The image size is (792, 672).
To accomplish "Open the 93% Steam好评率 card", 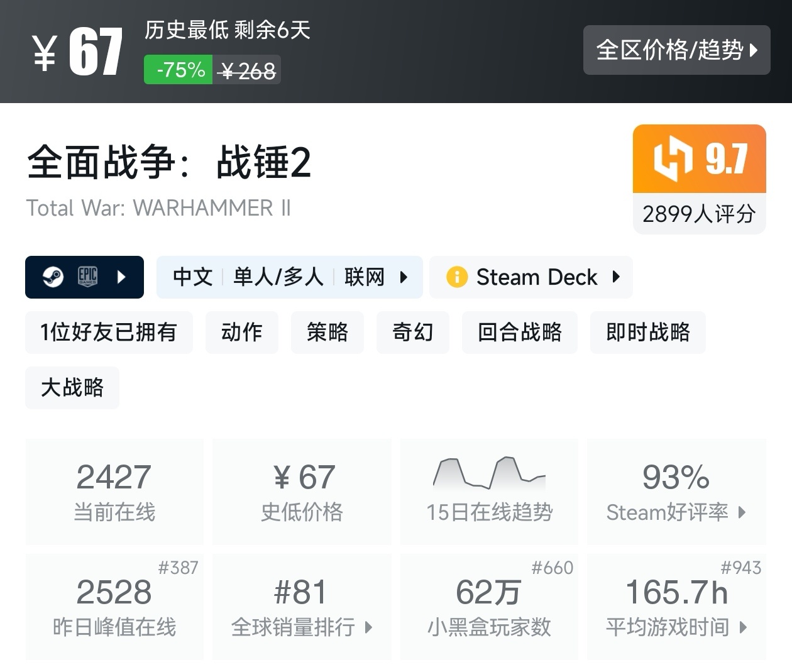I will pyautogui.click(x=677, y=492).
